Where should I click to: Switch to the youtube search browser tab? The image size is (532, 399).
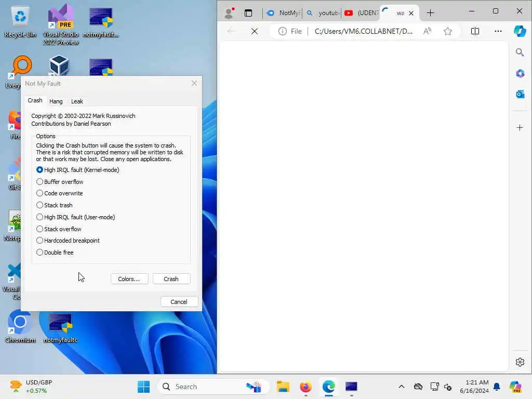pos(323,13)
